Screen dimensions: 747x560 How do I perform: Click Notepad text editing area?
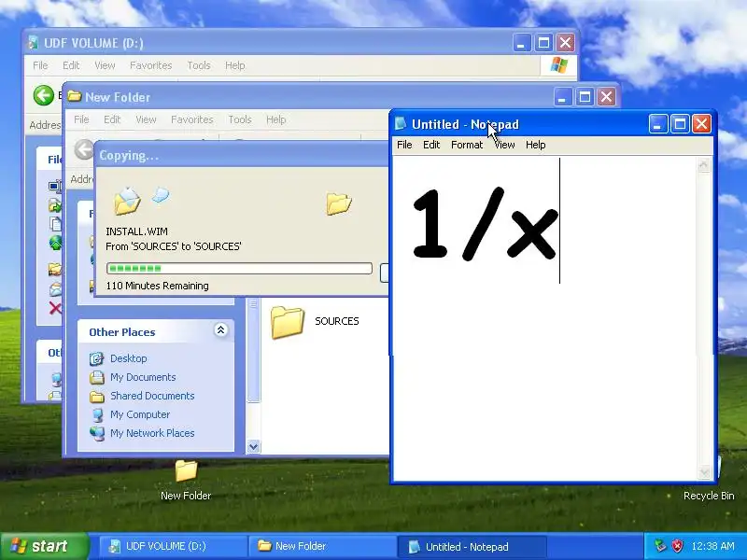click(543, 319)
